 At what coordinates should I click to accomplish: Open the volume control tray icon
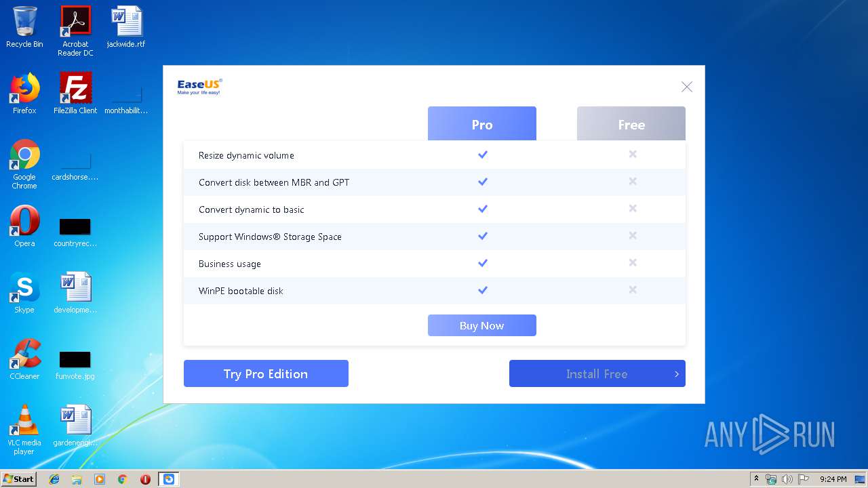(x=787, y=479)
